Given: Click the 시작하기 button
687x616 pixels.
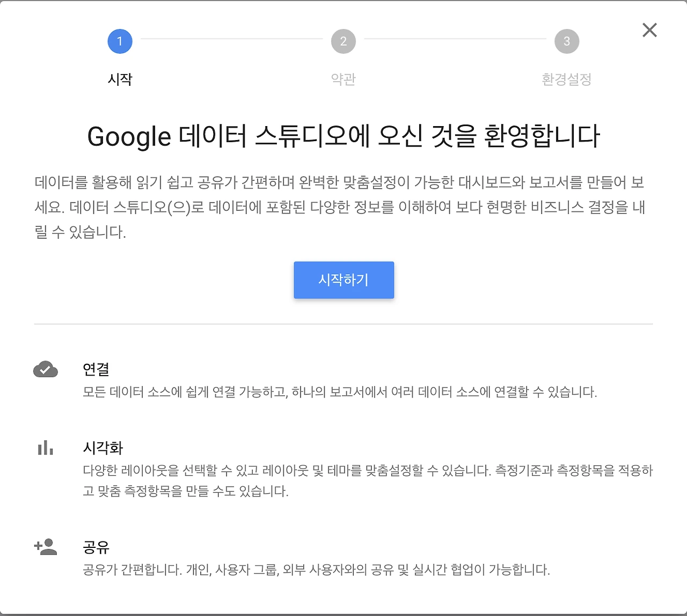Looking at the screenshot, I should (343, 280).
